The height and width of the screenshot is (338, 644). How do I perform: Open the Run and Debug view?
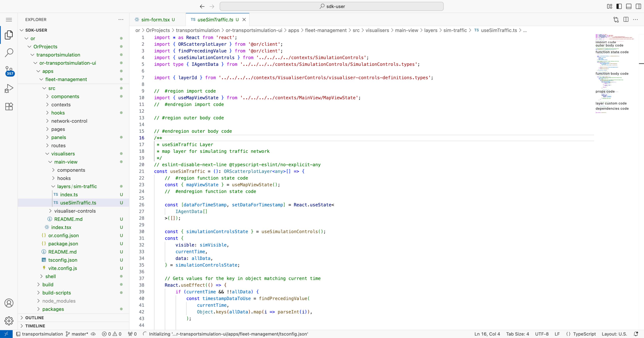pos(9,88)
